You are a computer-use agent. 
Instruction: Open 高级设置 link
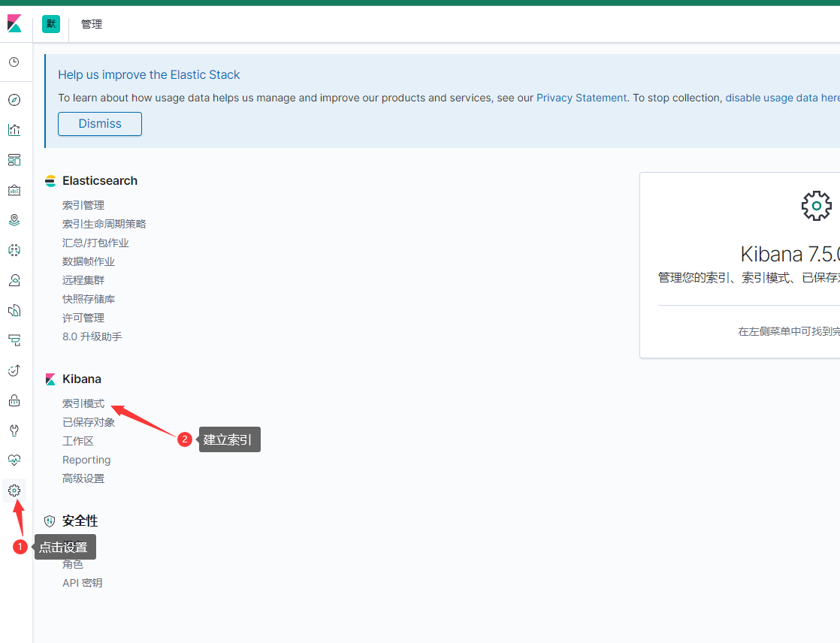83,478
